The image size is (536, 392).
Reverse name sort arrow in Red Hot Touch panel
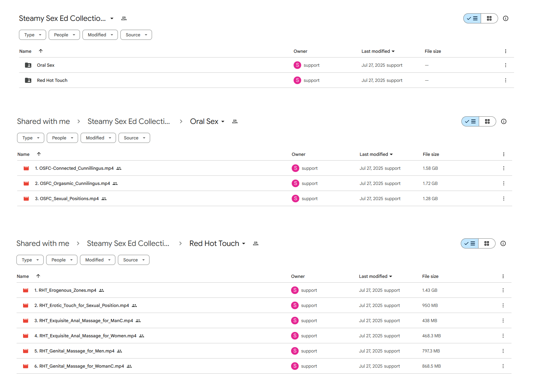coord(38,276)
